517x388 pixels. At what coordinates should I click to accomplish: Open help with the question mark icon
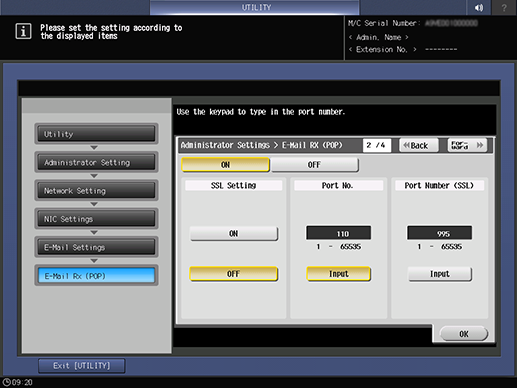pyautogui.click(x=504, y=7)
